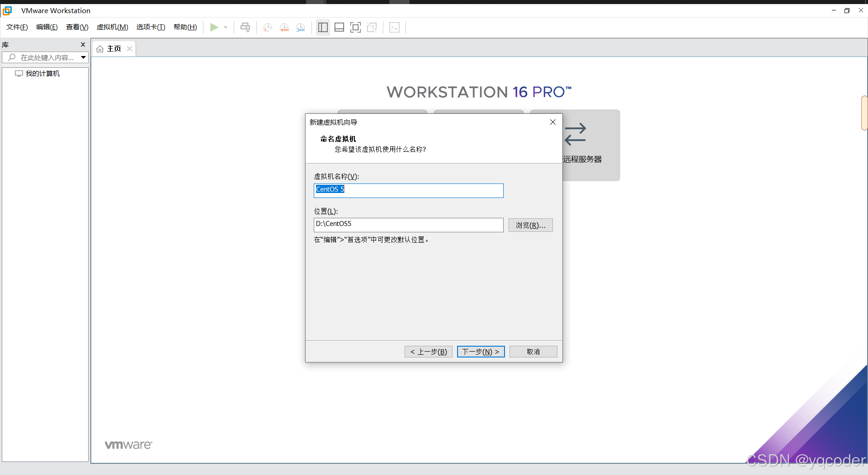The width and height of the screenshot is (868, 475).
Task: Click the send Ctrl+Alt+Del toolbar icon
Action: [245, 28]
